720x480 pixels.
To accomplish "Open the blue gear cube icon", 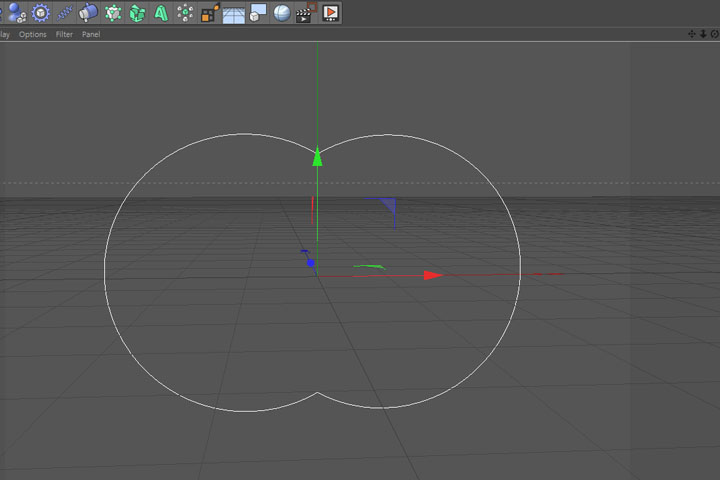I will click(x=41, y=12).
